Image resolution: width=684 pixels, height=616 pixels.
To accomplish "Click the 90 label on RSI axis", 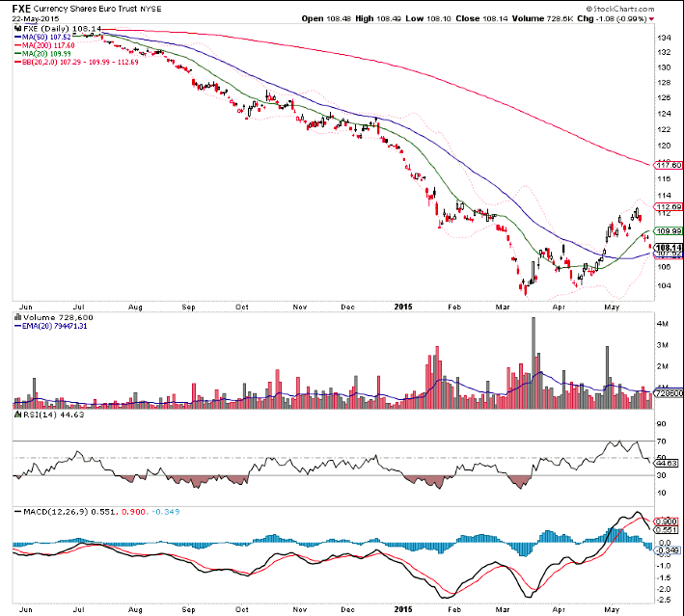I will (x=661, y=424).
